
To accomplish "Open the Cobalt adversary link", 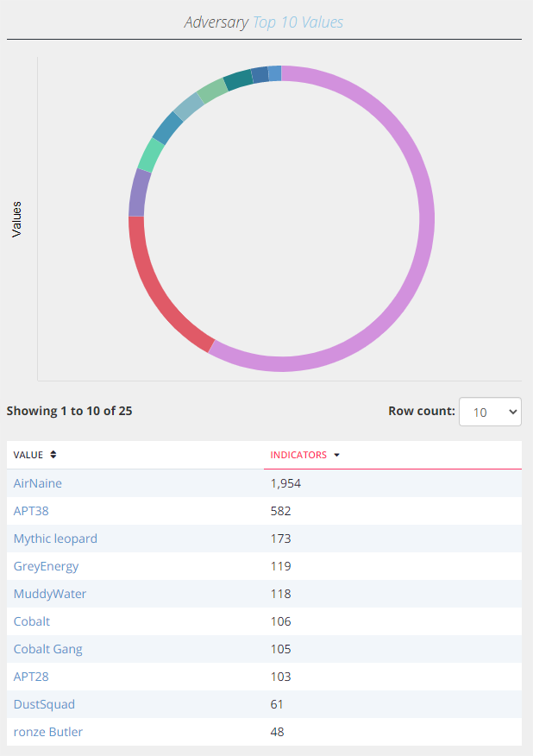I will (31, 621).
